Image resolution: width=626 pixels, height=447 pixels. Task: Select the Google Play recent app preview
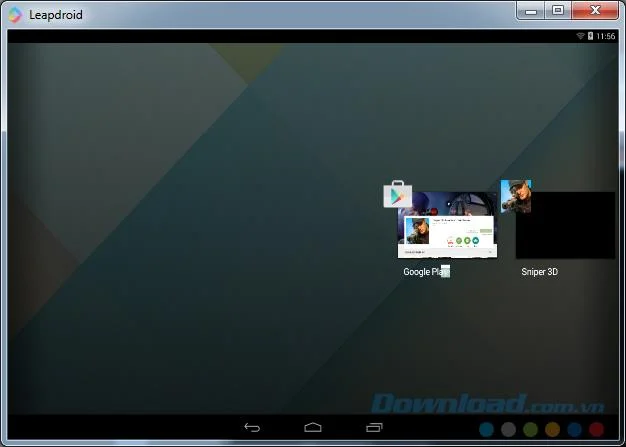(448, 225)
